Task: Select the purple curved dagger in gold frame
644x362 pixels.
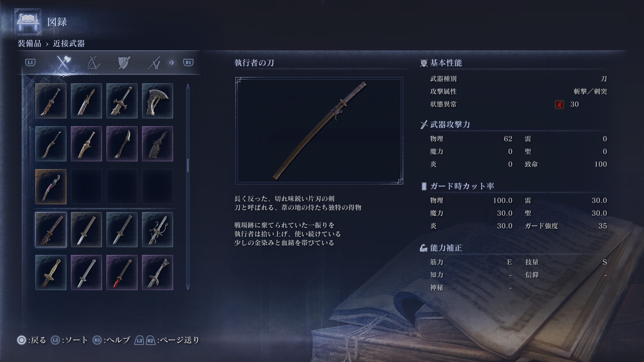Action: pyautogui.click(x=51, y=187)
